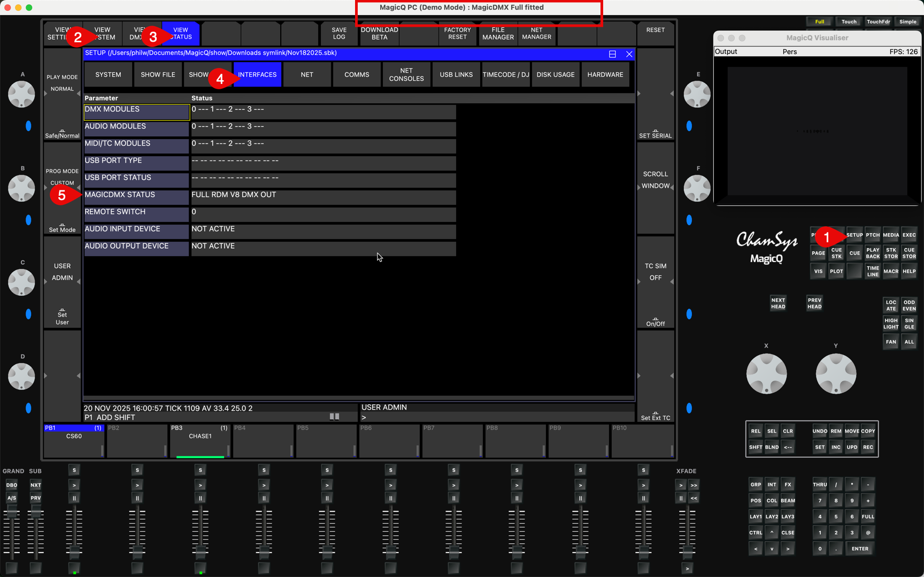Maximize the SETUP window with the square icon
924x577 pixels.
coord(612,53)
